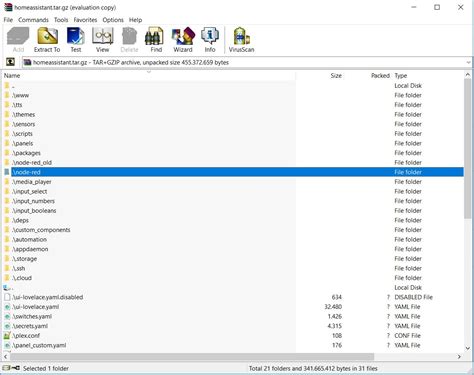474x375 pixels.
Task: Start VirusScan on the archive
Action: pyautogui.click(x=242, y=40)
